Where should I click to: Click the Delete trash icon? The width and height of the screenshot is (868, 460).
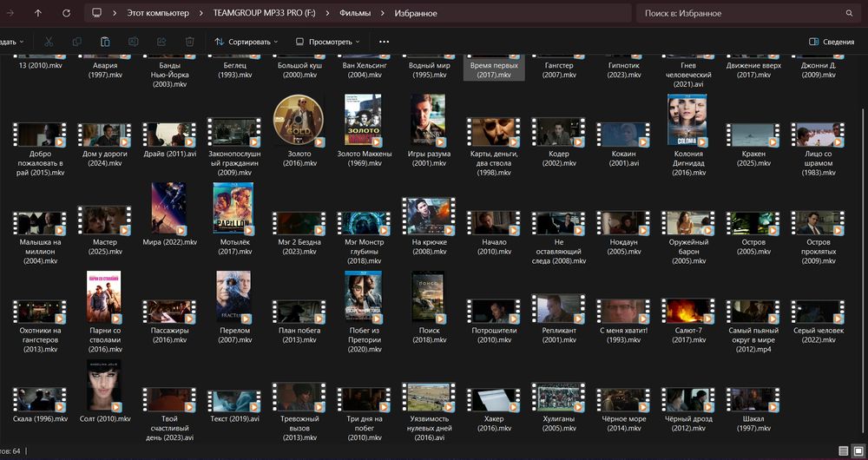pyautogui.click(x=190, y=42)
